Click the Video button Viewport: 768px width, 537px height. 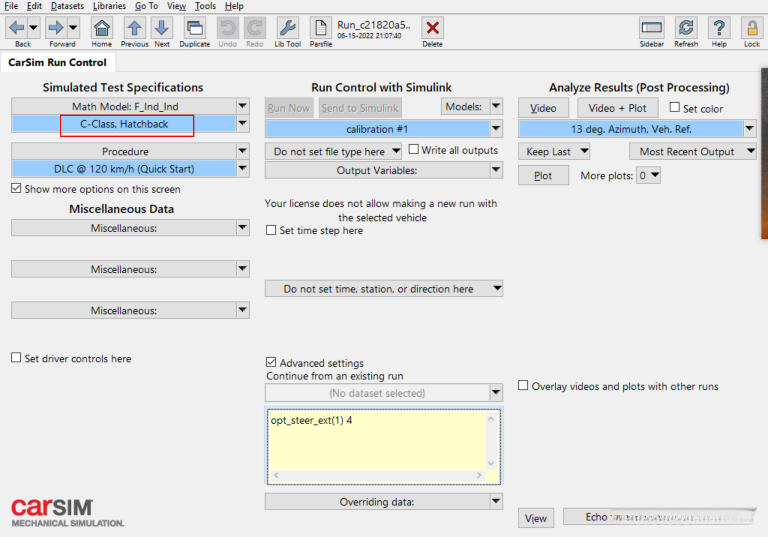543,108
